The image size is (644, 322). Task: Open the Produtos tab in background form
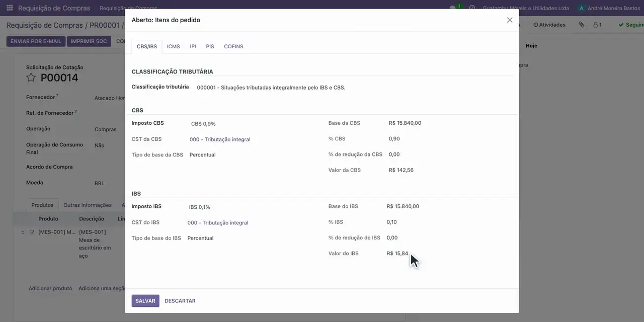[42, 205]
